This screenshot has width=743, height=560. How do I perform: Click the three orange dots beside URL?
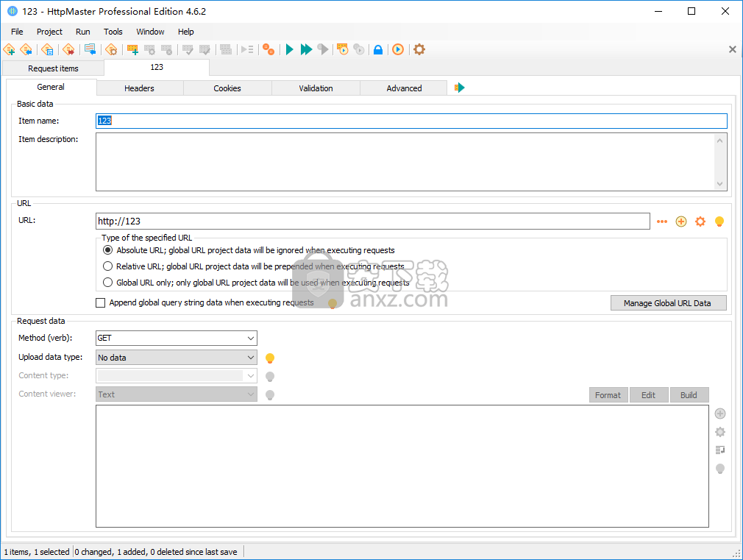click(662, 221)
